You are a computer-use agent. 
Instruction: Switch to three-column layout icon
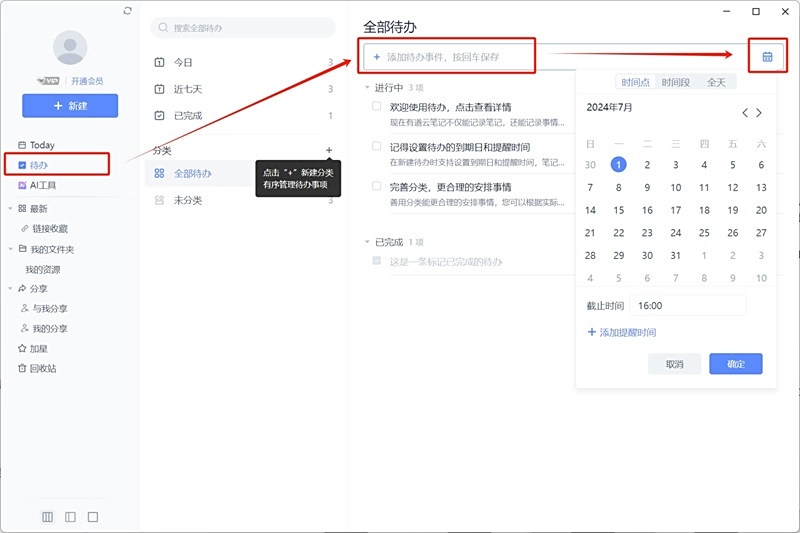click(47, 517)
